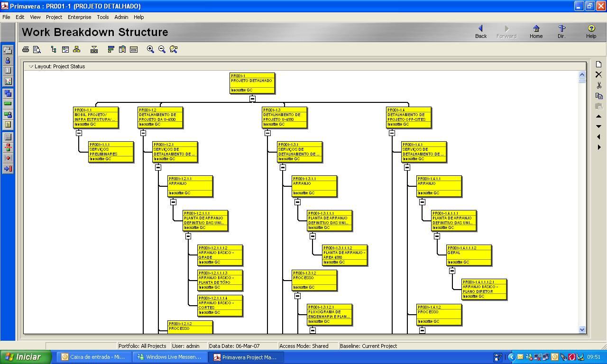Click the Delete X icon on command bar

(598, 75)
